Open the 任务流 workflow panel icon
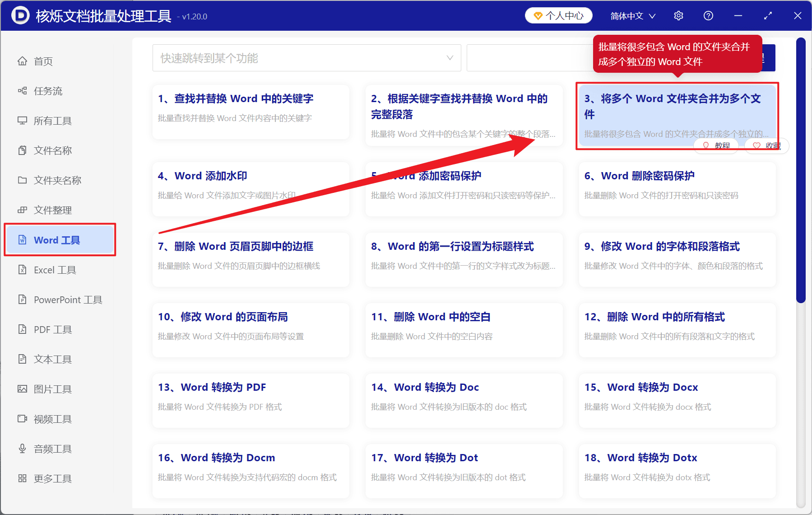Viewport: 812px width, 515px height. [x=23, y=90]
